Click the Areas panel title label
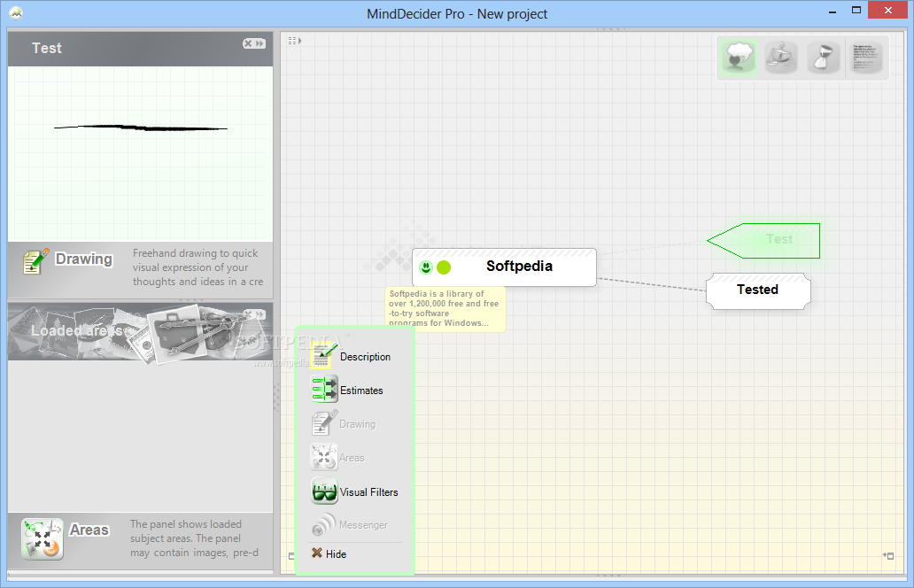 tap(89, 530)
